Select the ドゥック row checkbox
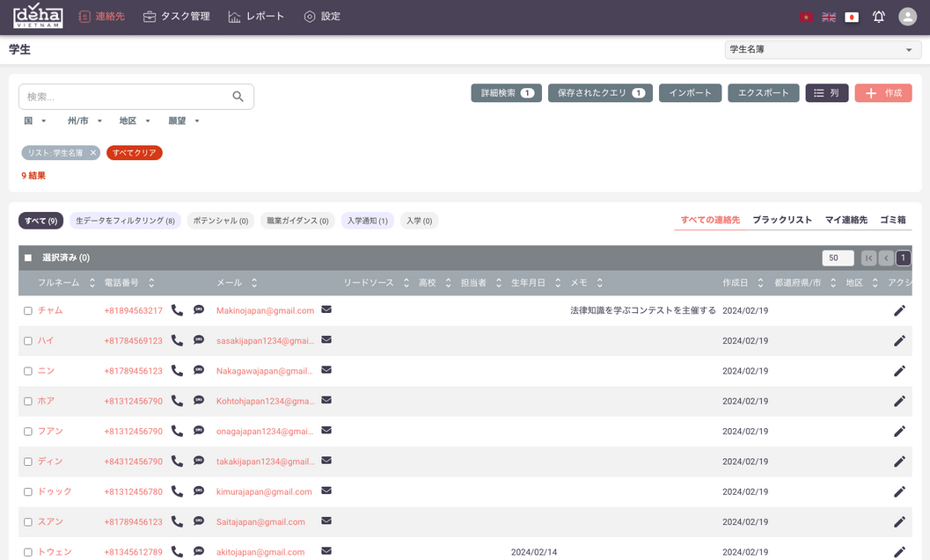 click(28, 491)
